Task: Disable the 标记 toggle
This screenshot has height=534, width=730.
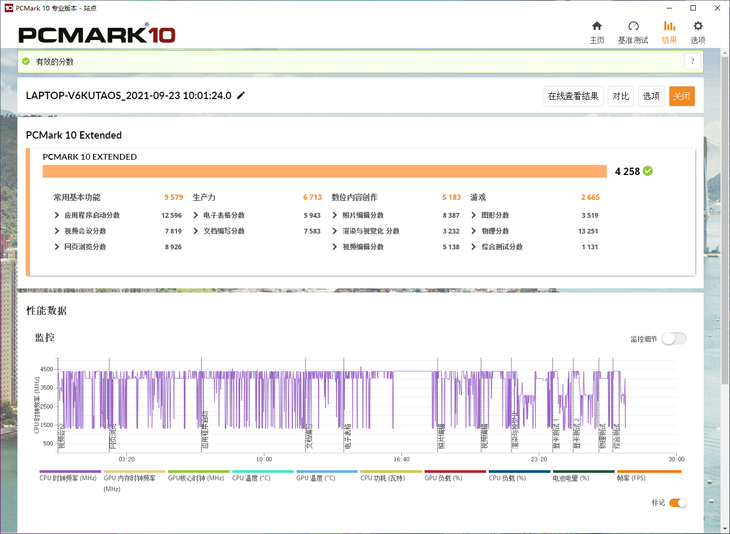Action: 677,503
